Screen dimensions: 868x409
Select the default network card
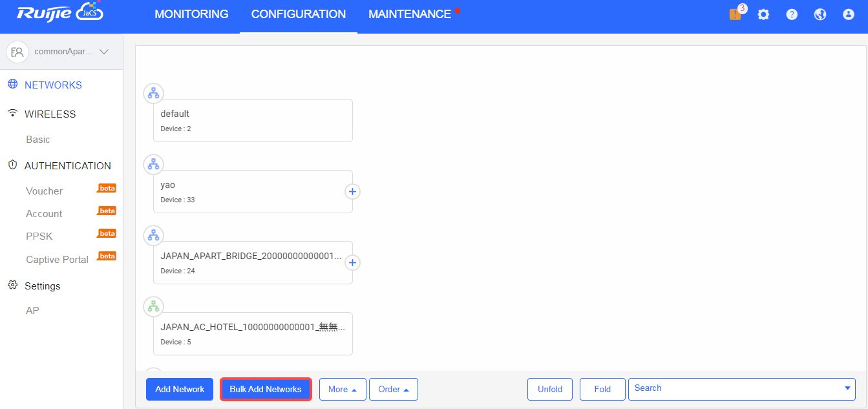pyautogui.click(x=253, y=120)
